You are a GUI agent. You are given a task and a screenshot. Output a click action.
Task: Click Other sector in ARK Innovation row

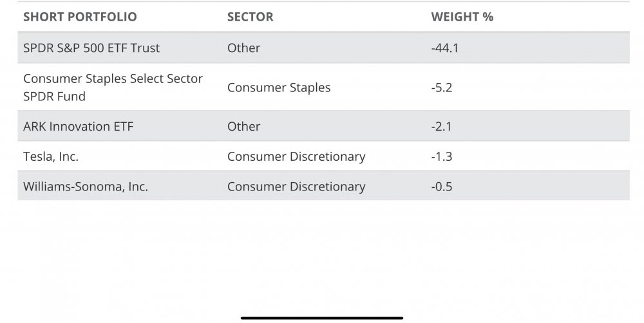243,126
